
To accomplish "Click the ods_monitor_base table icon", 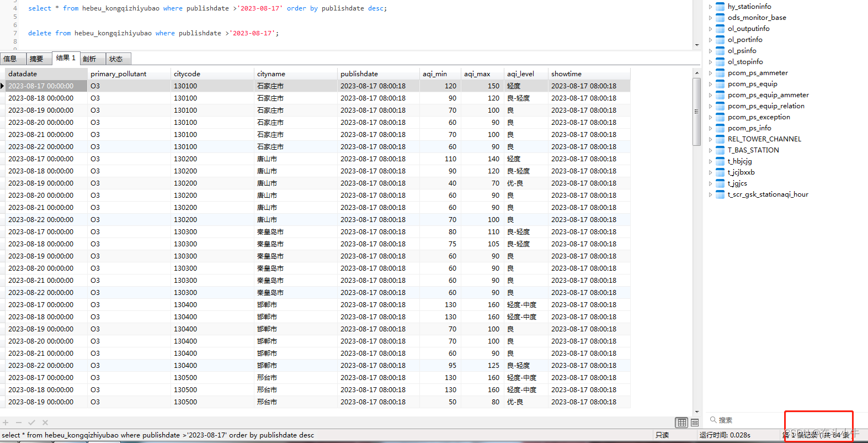I will [x=720, y=18].
